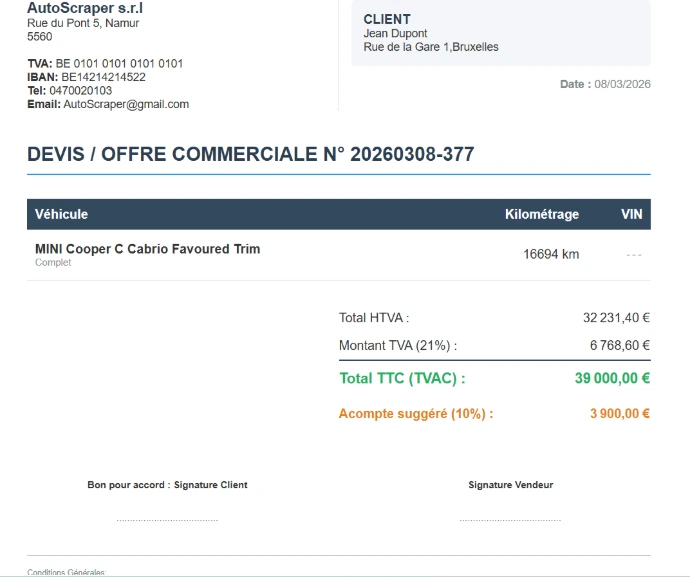690x577 pixels.
Task: Click the Signature Client dotted line
Action: pyautogui.click(x=167, y=520)
